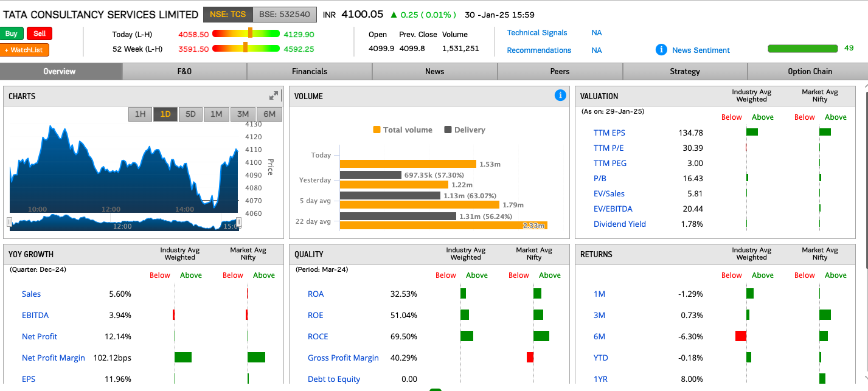868x391 pixels.
Task: Expand the Charts panel to fullscreen
Action: (x=274, y=95)
